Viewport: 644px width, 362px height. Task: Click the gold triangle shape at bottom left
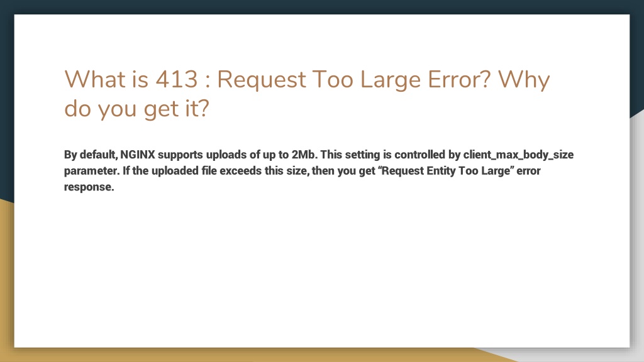coord(6,279)
